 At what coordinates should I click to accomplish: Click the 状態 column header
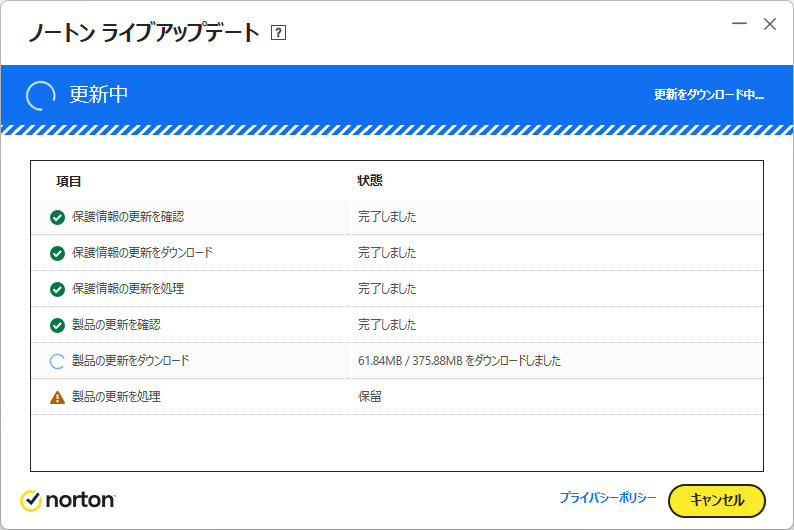click(370, 181)
